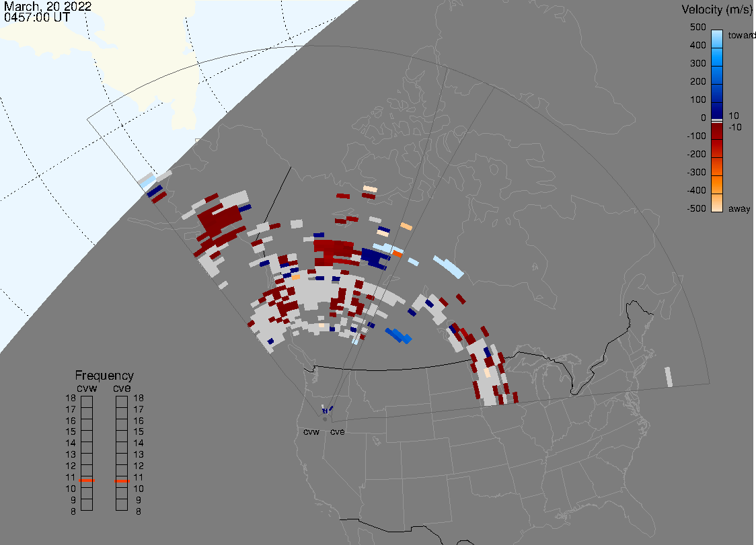Click the 400 label on velocity scale
Viewport: 756px width, 545px height.
697,45
